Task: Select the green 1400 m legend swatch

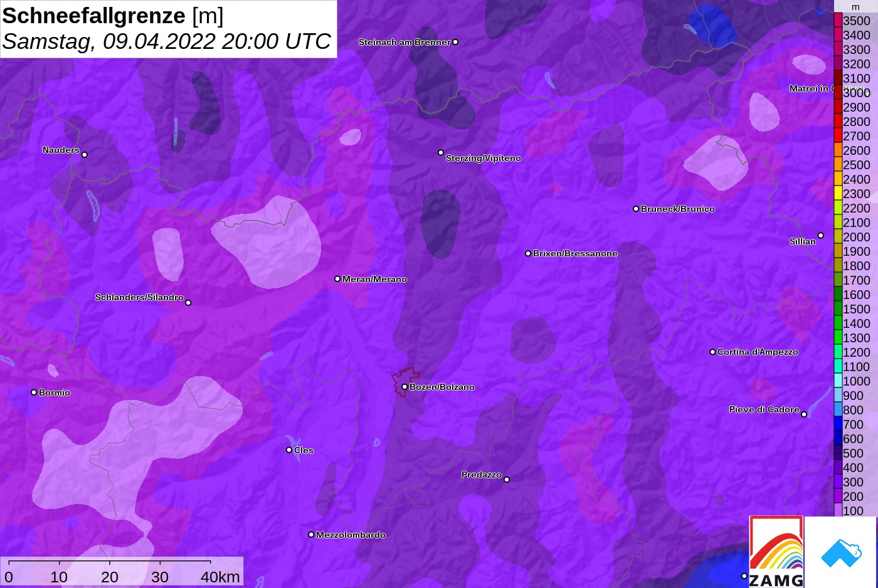Action: point(838,323)
